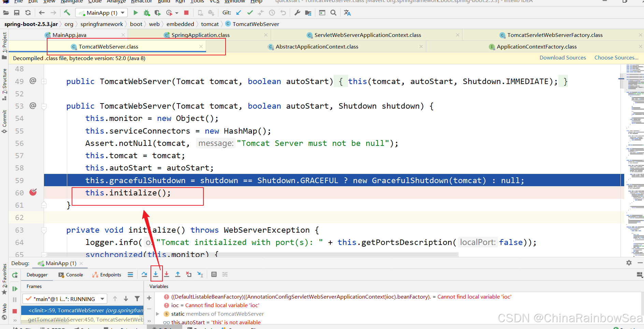Click the Choose Sources link
This screenshot has width=644, height=329.
tap(616, 58)
